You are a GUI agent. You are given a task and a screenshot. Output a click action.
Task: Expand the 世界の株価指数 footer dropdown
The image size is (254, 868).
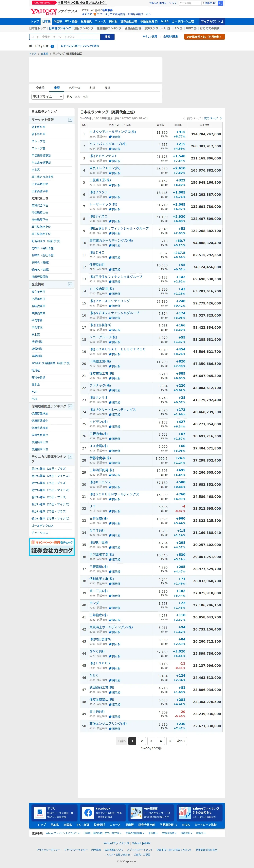point(135,833)
